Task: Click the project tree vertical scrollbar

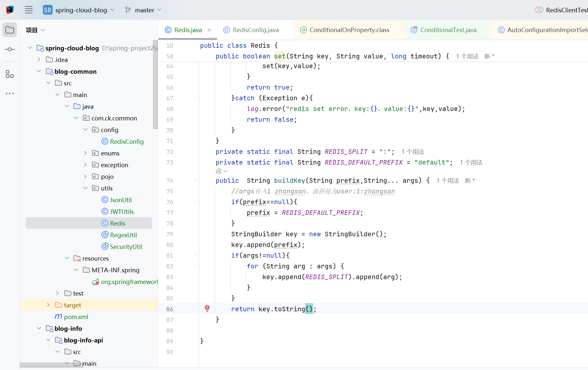Action: (155, 84)
